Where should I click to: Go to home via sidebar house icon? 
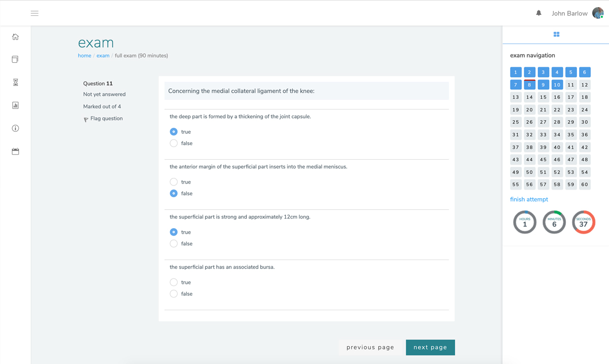(x=15, y=37)
